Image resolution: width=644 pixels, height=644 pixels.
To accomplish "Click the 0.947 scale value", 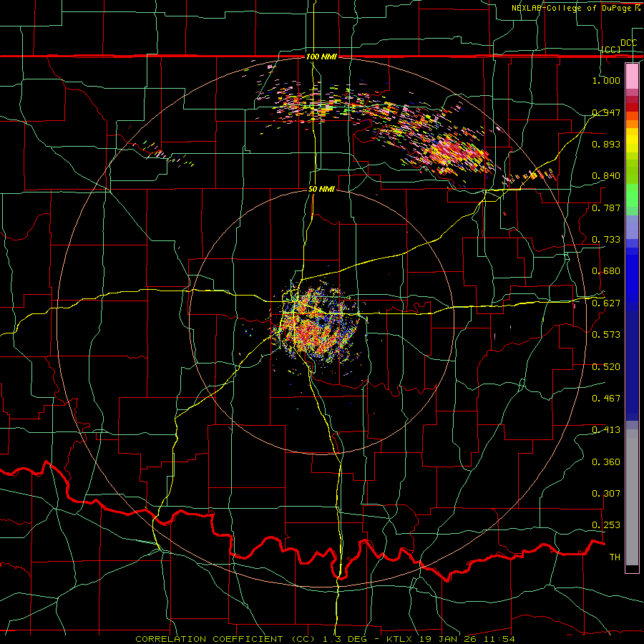I will pyautogui.click(x=606, y=112).
